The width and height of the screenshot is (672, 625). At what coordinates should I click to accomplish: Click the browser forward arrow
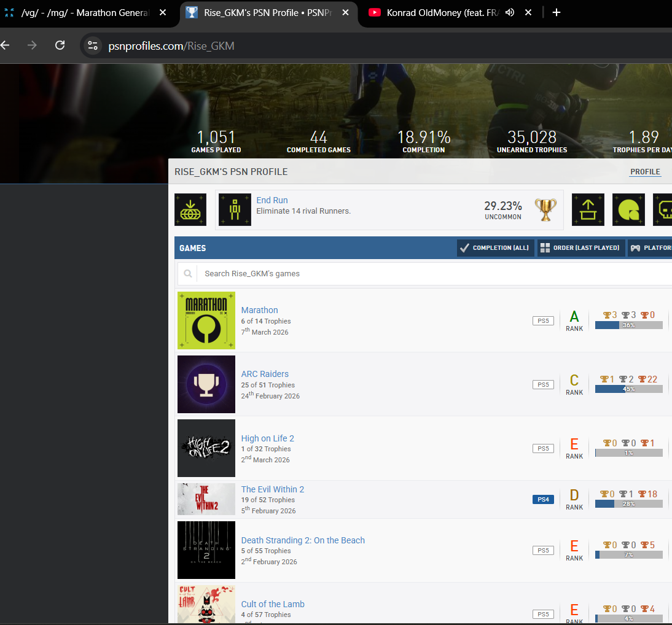tap(32, 45)
